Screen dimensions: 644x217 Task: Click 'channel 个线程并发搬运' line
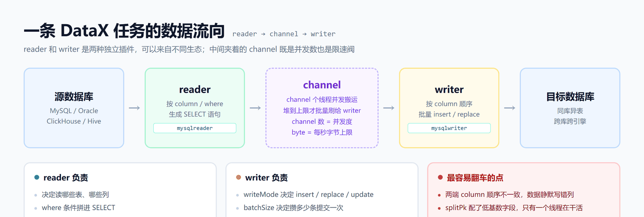point(322,99)
